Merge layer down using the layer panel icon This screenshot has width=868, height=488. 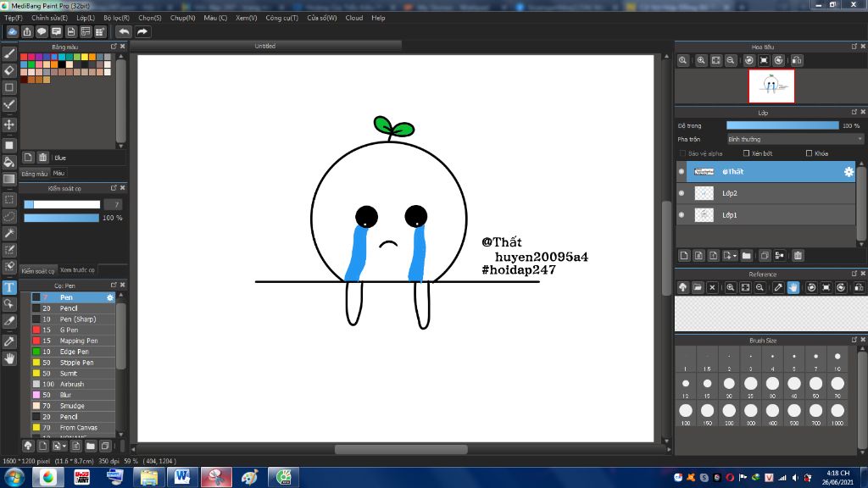780,256
